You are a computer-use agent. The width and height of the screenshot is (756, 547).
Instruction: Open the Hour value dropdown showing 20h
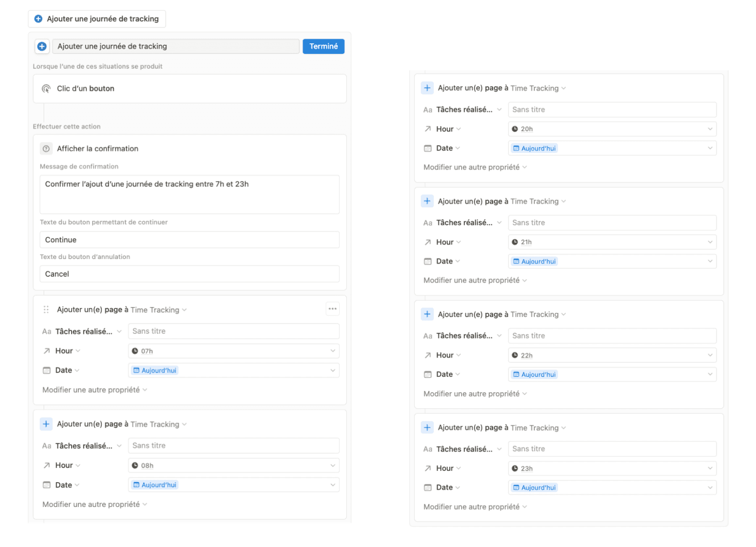point(612,129)
